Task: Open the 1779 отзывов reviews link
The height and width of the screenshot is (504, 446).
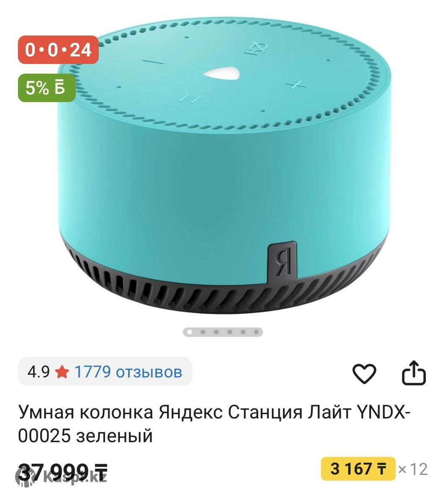Action: pos(128,372)
